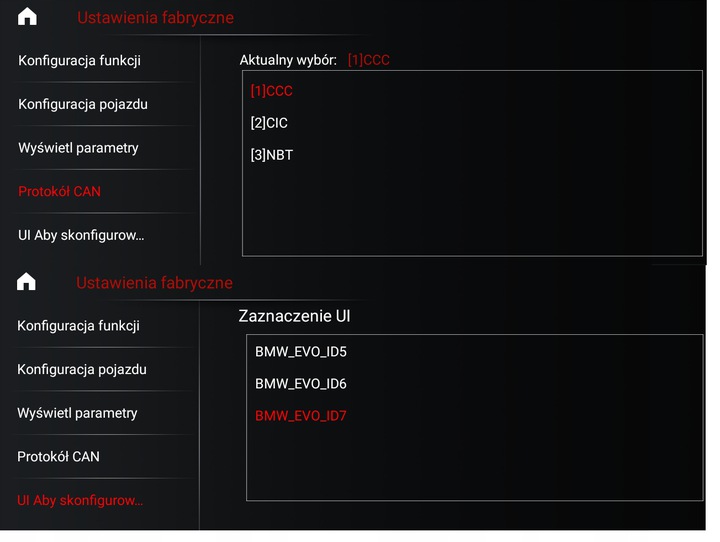Image resolution: width=720 pixels, height=542 pixels.
Task: Tap the home icon in the upper screen
Action: 27,16
